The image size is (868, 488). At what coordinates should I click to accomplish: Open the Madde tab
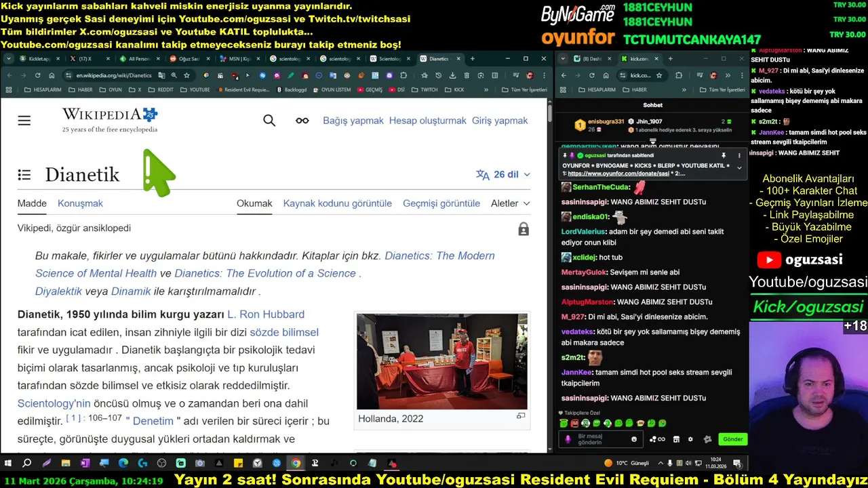(x=32, y=203)
